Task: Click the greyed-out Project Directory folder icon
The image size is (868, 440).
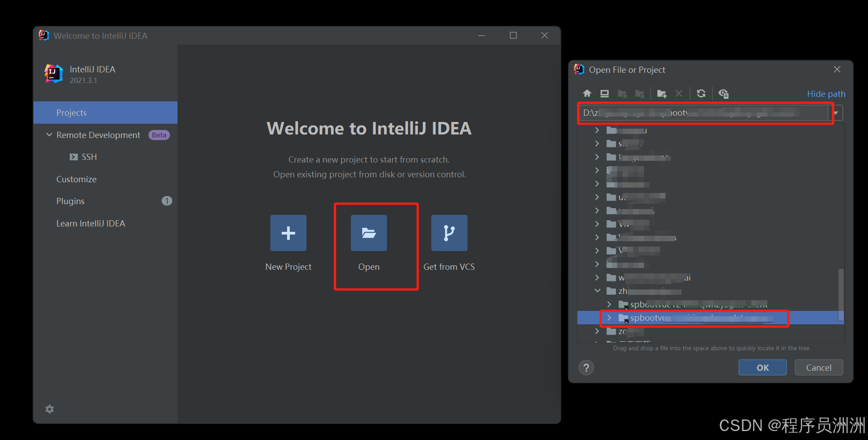Action: tap(622, 93)
